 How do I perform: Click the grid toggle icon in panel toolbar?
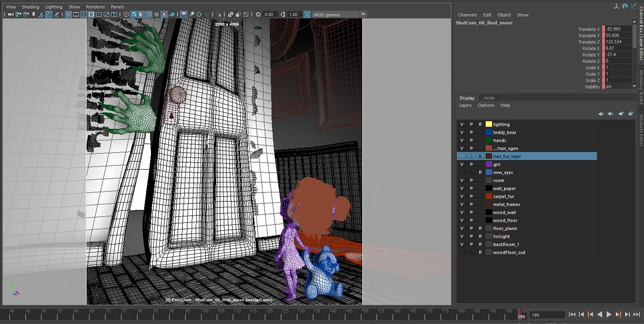68,15
